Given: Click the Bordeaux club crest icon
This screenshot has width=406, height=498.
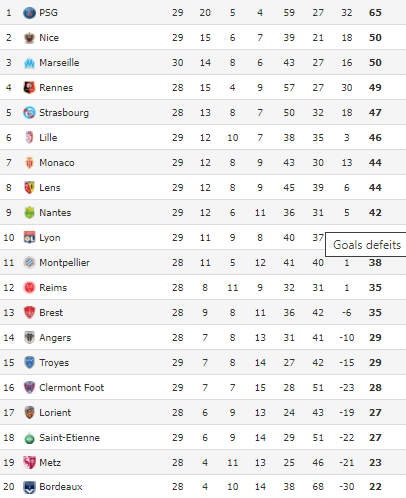Looking at the screenshot, I should (x=29, y=487).
